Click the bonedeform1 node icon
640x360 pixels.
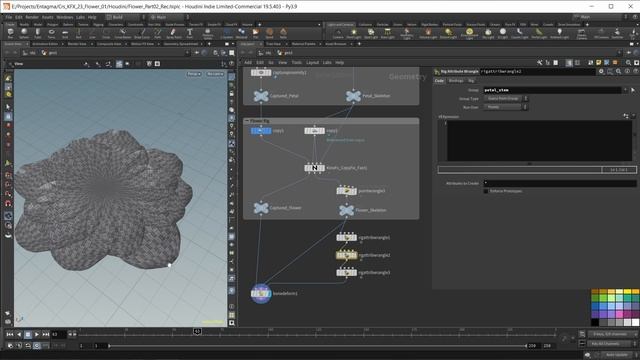point(261,293)
